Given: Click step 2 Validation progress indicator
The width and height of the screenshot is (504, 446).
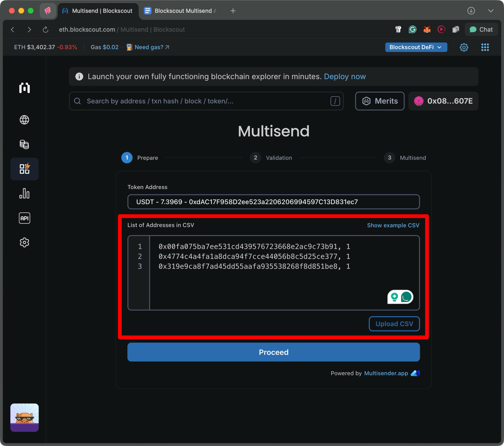Looking at the screenshot, I should pyautogui.click(x=256, y=158).
